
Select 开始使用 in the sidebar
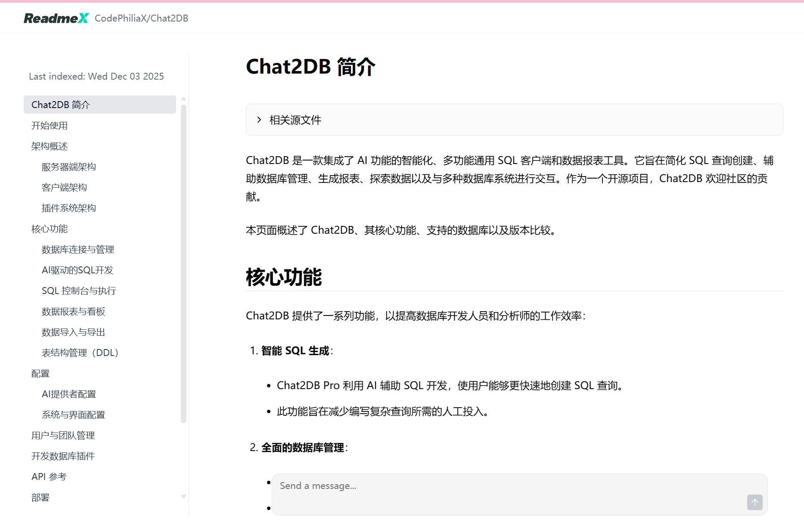(x=49, y=125)
